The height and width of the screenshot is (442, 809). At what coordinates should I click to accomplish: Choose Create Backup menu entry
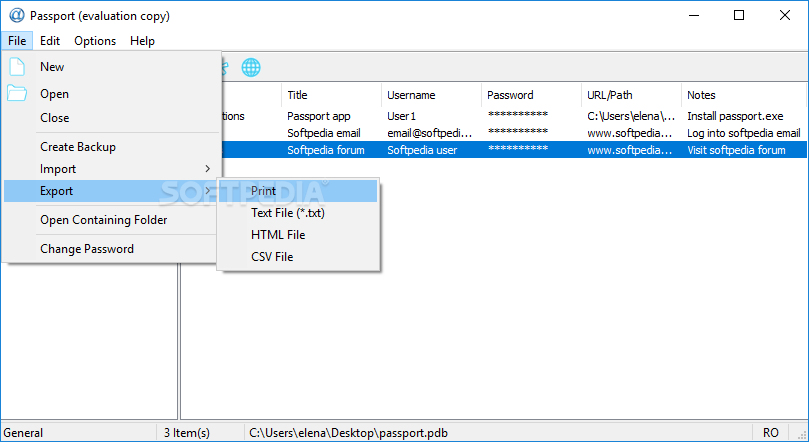78,147
